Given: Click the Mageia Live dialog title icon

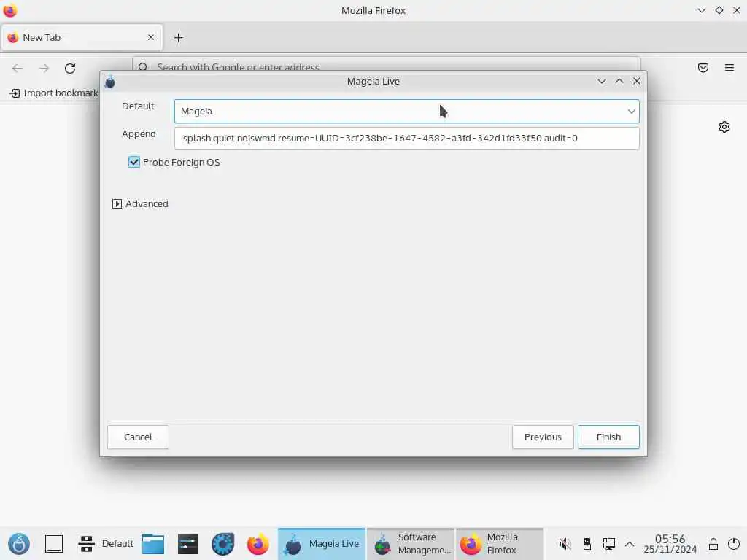Looking at the screenshot, I should pos(110,82).
